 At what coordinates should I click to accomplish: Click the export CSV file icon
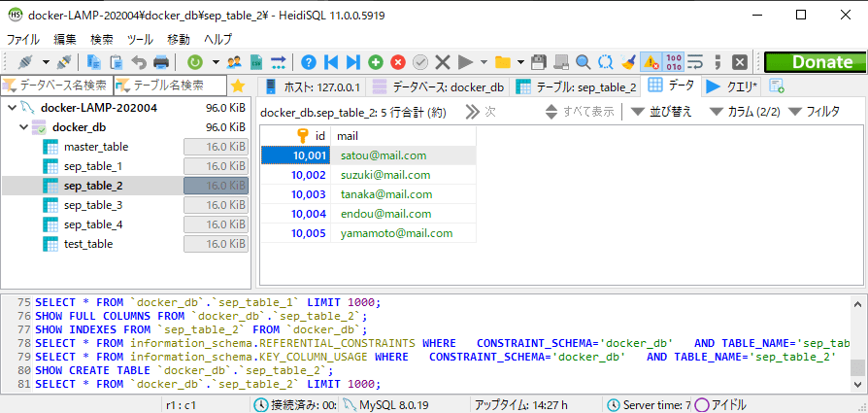(256, 62)
